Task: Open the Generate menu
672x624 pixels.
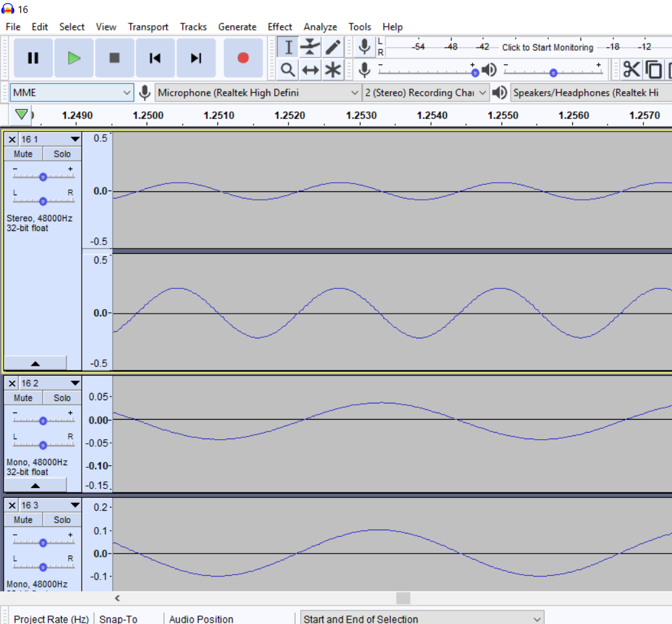Action: [237, 27]
